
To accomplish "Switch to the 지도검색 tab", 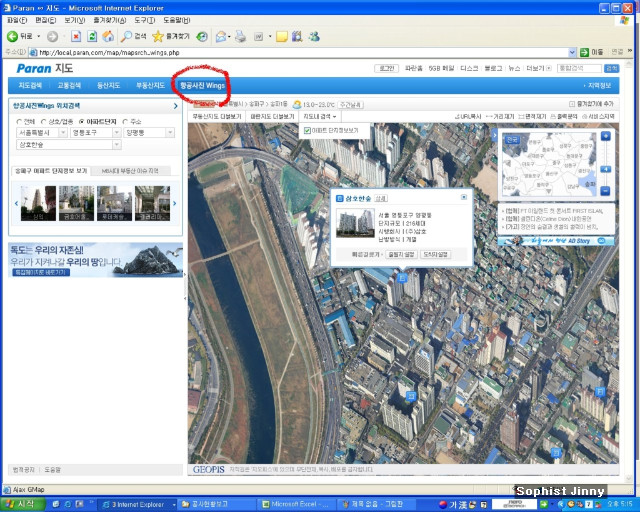I will pos(30,85).
